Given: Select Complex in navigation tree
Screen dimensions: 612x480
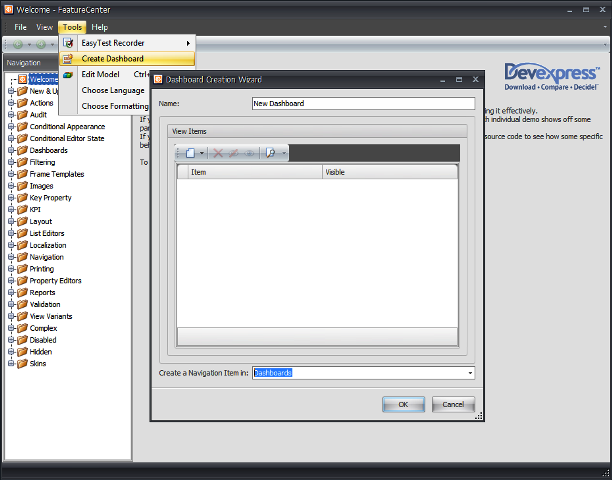Looking at the screenshot, I should (43, 328).
